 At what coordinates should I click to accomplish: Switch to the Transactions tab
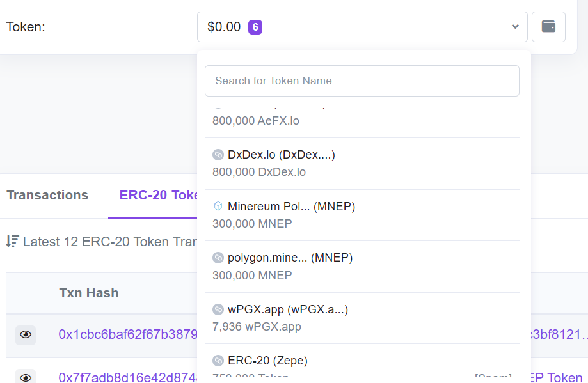47,195
